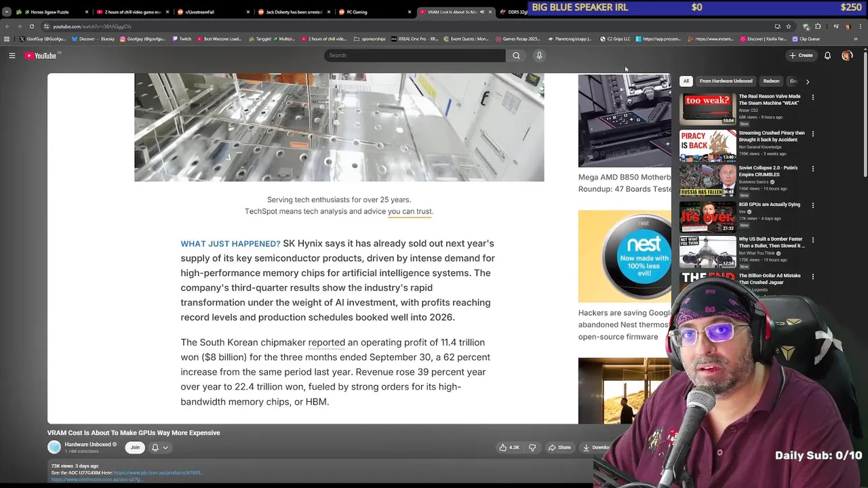
Task: Open the sponsorships bookmark folder
Action: (x=370, y=39)
